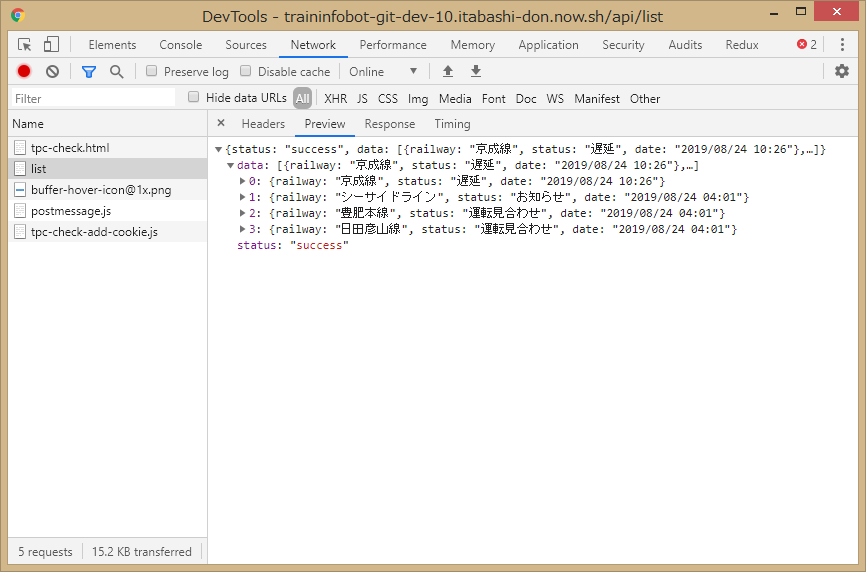Toggle the device toolbar icon
866x572 pixels.
51,45
